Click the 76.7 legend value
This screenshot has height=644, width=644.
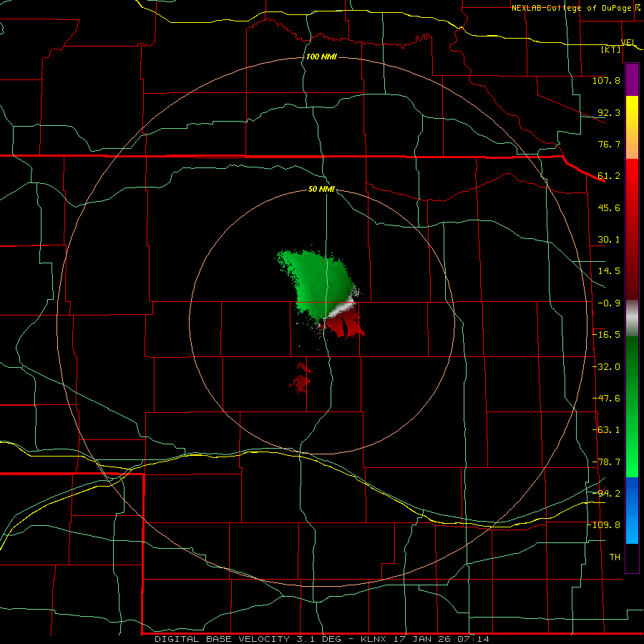pos(609,144)
